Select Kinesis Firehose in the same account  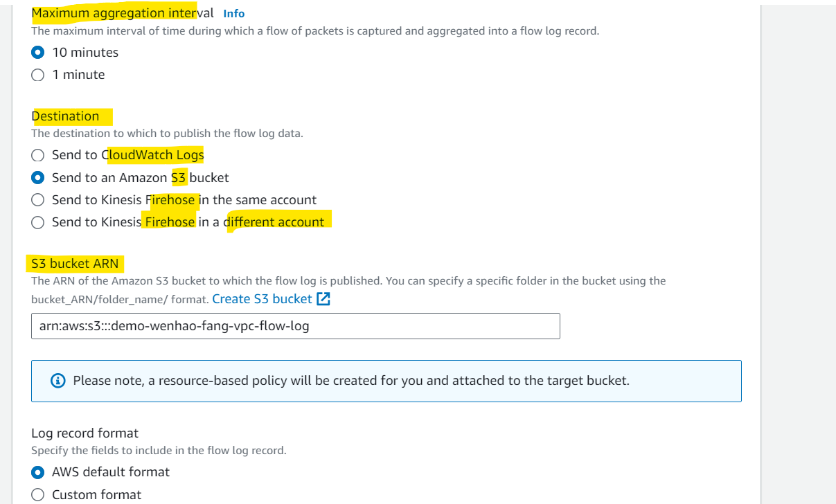(38, 200)
